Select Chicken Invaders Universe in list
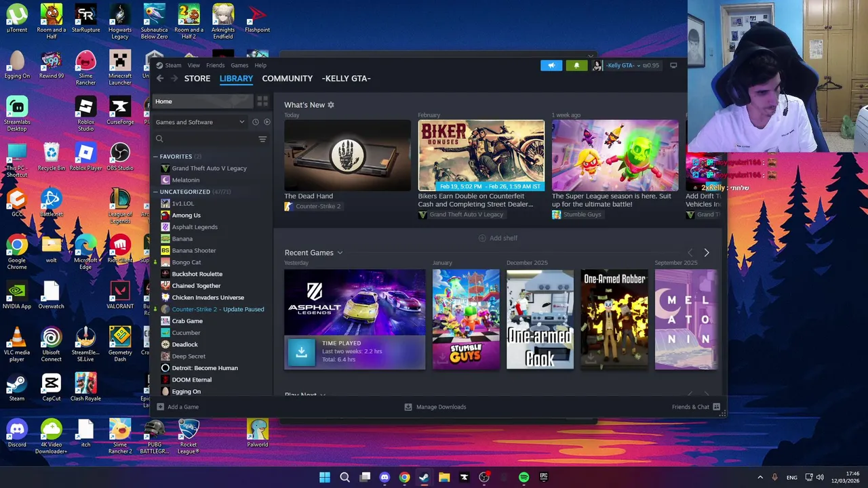 click(x=208, y=298)
